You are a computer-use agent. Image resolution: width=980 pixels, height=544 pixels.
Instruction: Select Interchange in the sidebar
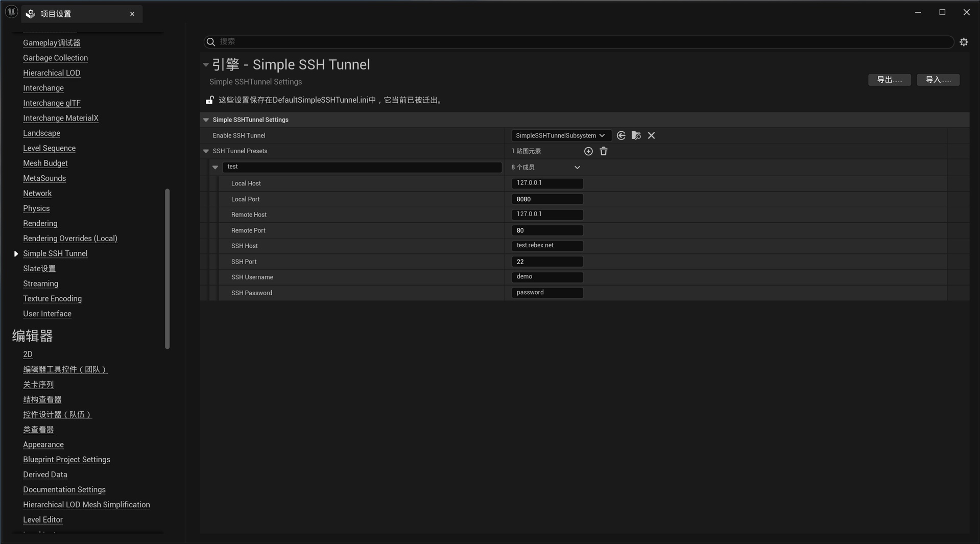pos(43,88)
